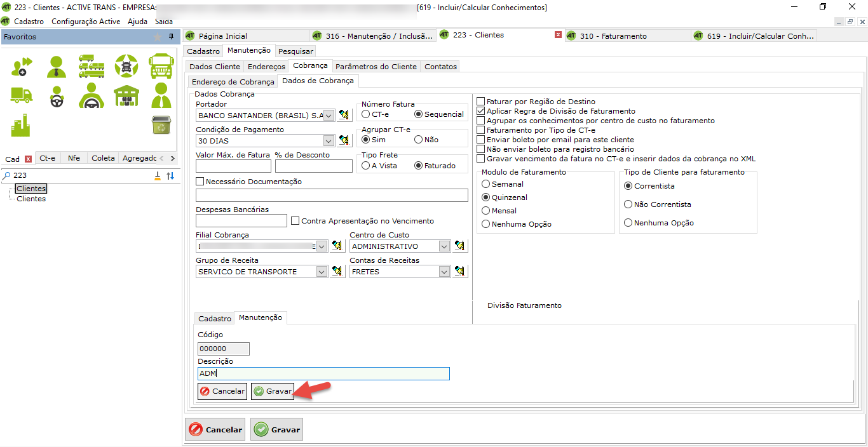Open the Condição de Pagamento dropdown

click(x=329, y=141)
